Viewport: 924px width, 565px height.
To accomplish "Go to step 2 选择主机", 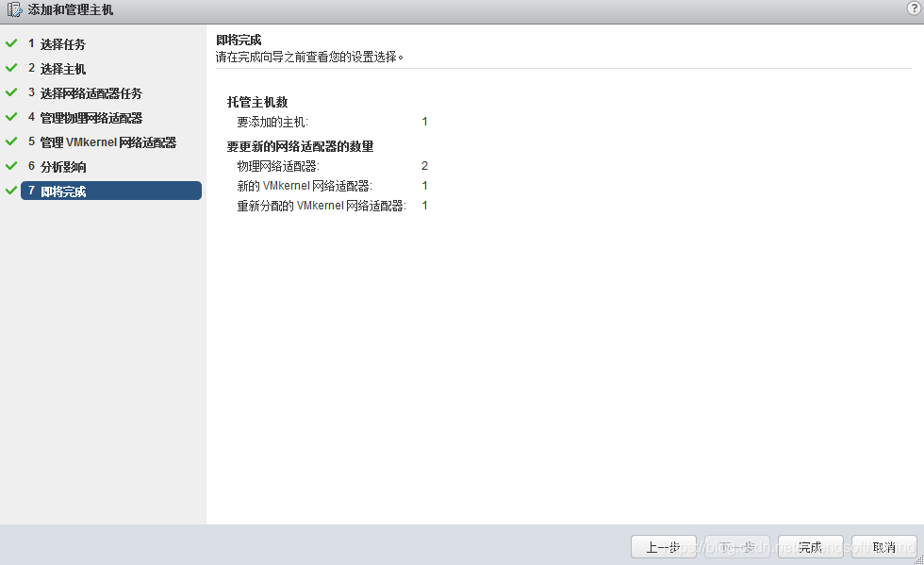I will tap(58, 69).
